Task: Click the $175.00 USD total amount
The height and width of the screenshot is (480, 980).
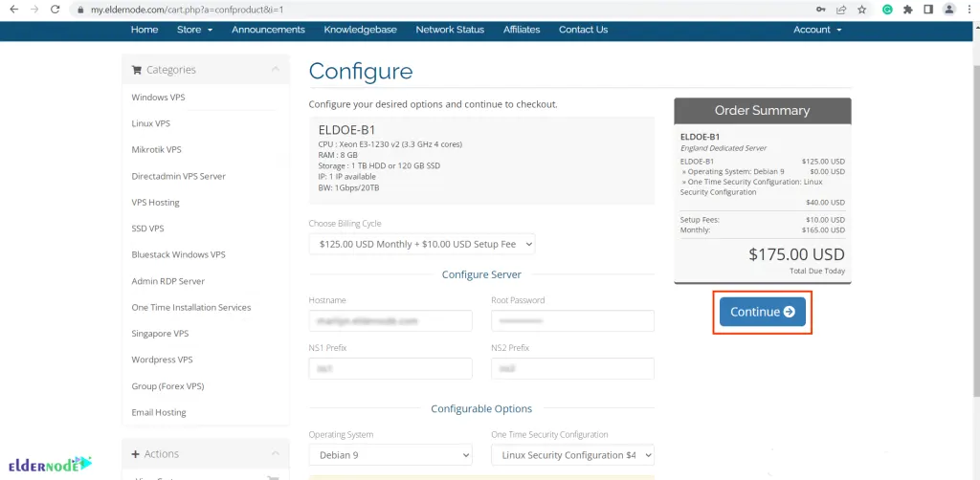Action: 796,254
